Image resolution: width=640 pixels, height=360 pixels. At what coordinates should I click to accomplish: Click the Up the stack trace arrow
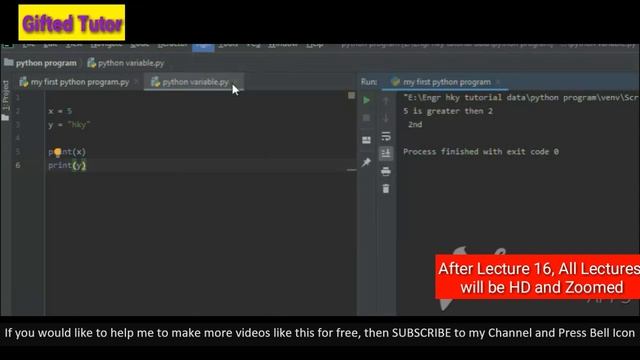[386, 100]
